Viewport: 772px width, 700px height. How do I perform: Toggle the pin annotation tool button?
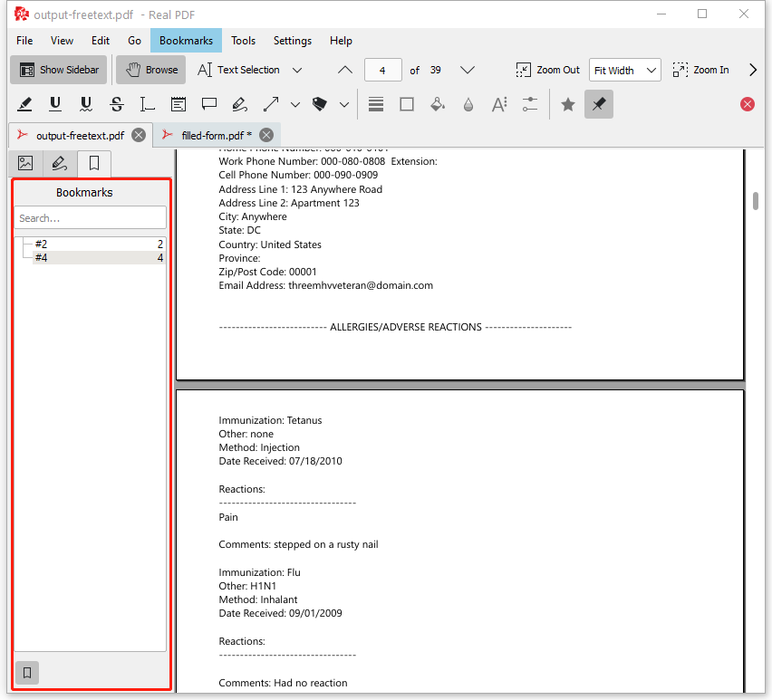[x=599, y=104]
